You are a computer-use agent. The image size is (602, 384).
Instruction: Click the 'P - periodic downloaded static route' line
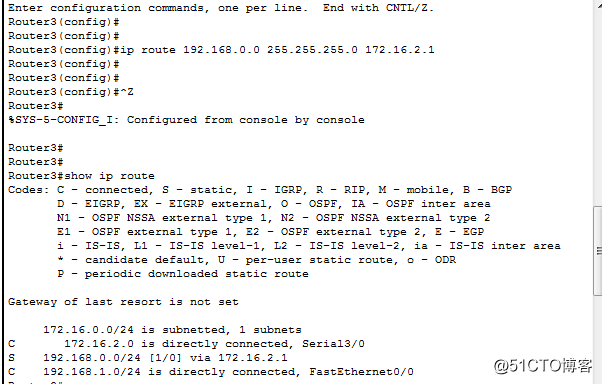pos(183,274)
